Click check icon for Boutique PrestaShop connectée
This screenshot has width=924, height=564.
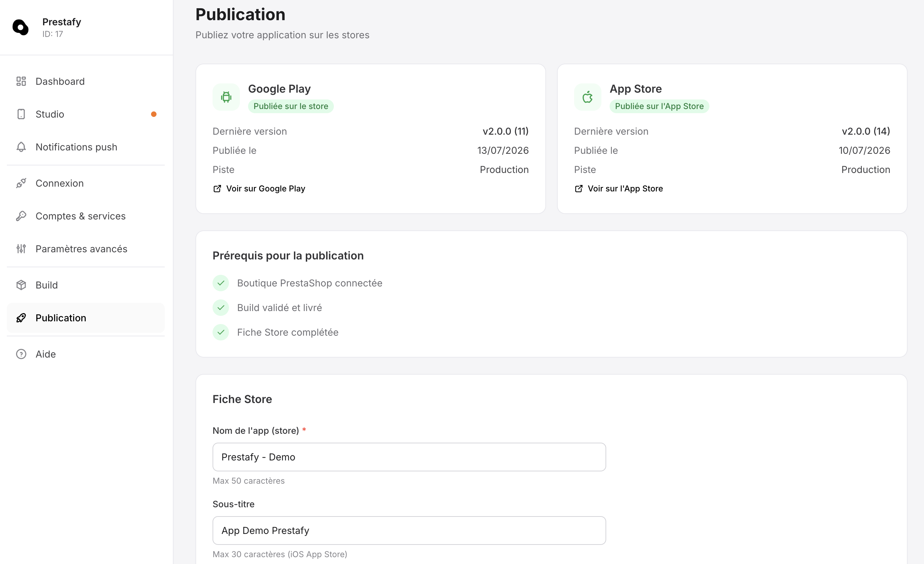pos(221,283)
